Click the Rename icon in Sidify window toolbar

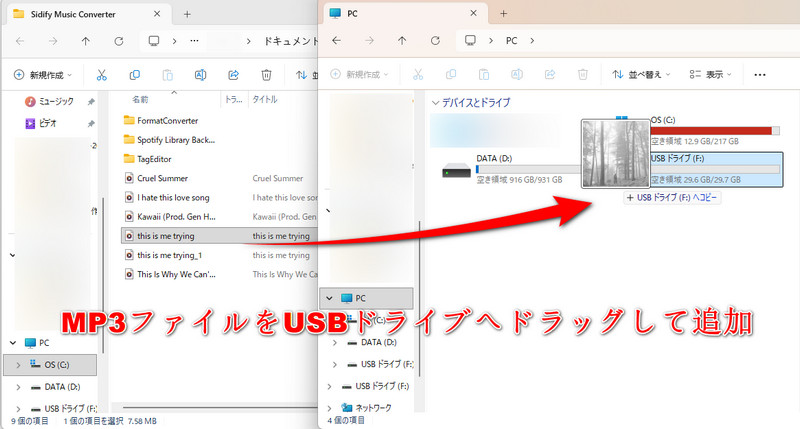pos(201,75)
